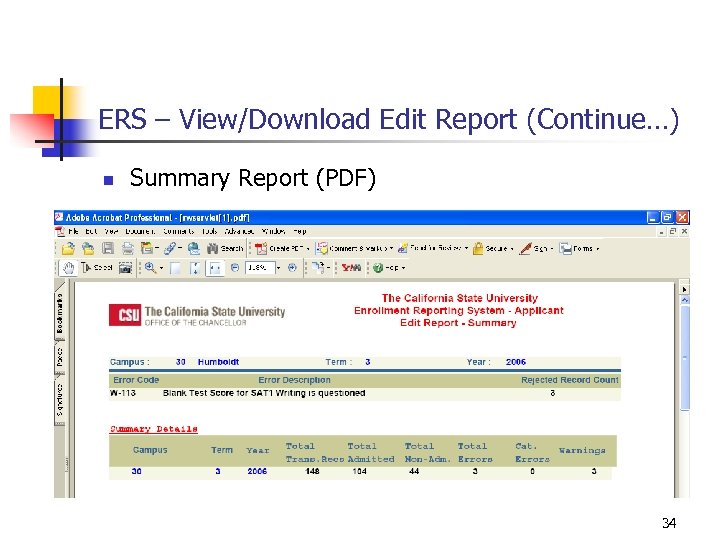Click the Actual Size page icon
Image resolution: width=720 pixels, height=540 pixels.
coord(175,268)
